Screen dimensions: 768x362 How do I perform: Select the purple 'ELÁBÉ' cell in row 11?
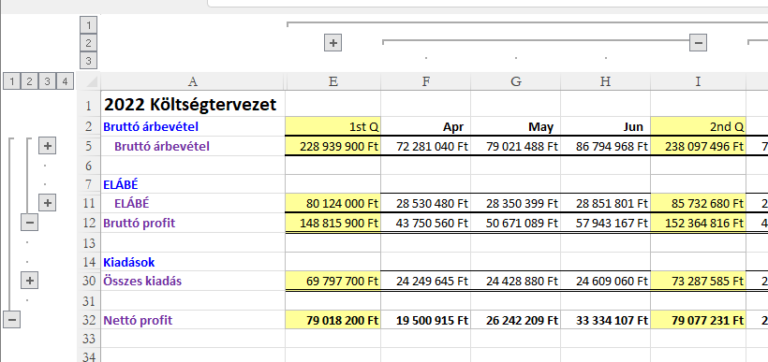(193, 203)
